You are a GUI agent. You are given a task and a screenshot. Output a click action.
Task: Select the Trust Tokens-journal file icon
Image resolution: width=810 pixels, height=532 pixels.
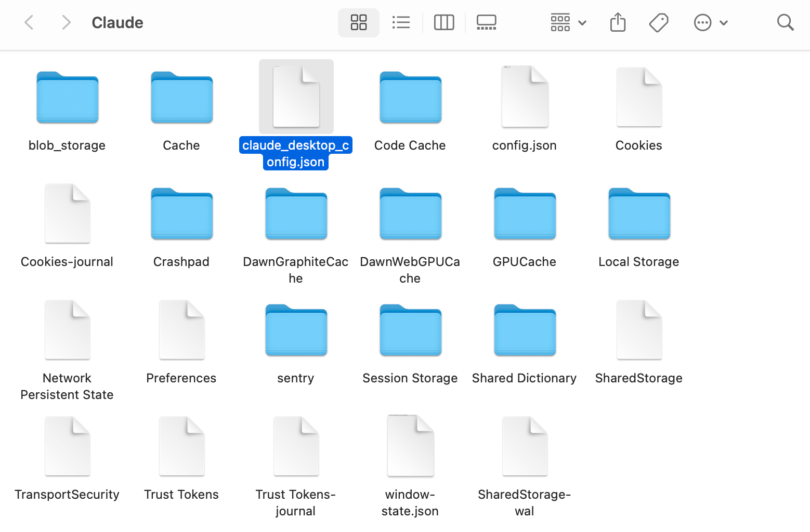[x=296, y=446]
